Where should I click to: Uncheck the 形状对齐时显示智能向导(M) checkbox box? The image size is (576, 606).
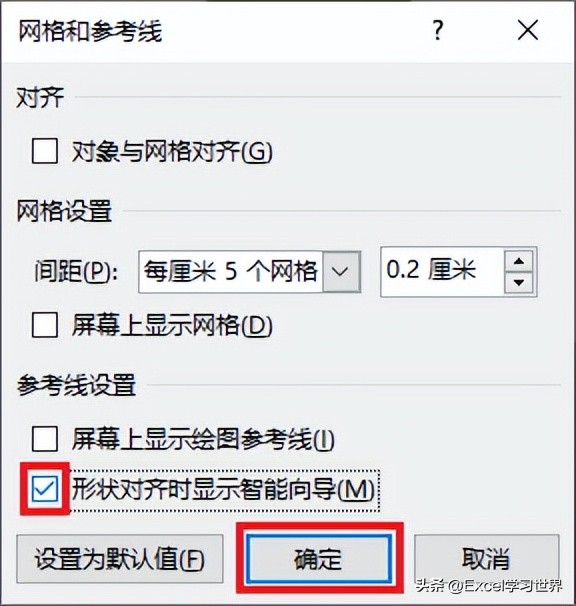click(45, 489)
